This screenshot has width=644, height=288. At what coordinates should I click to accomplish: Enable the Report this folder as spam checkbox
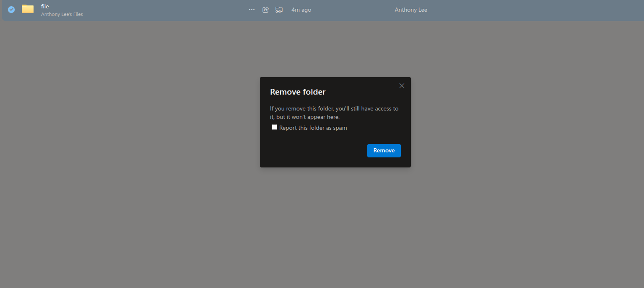point(274,127)
